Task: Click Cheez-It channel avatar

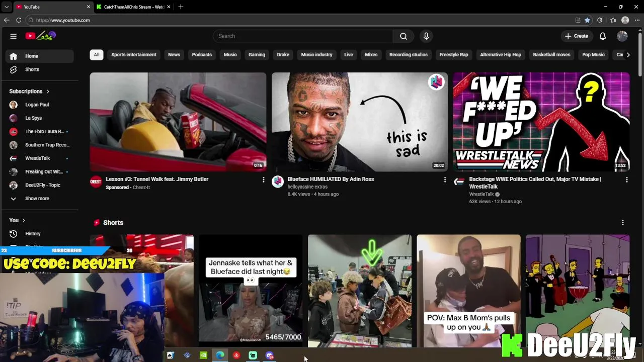Action: [96, 182]
